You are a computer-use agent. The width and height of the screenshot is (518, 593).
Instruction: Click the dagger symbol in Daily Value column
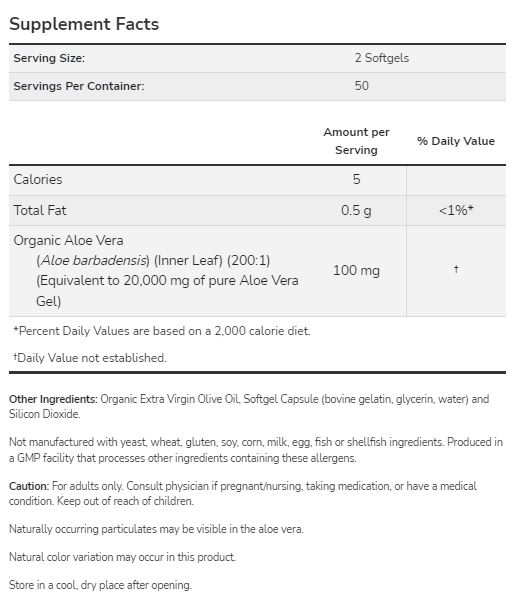coord(456,269)
